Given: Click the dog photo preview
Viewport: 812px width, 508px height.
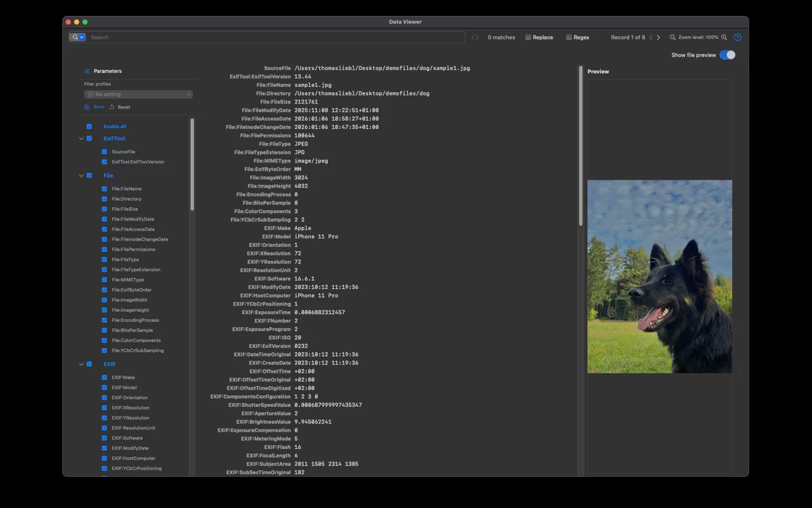Looking at the screenshot, I should pos(659,276).
